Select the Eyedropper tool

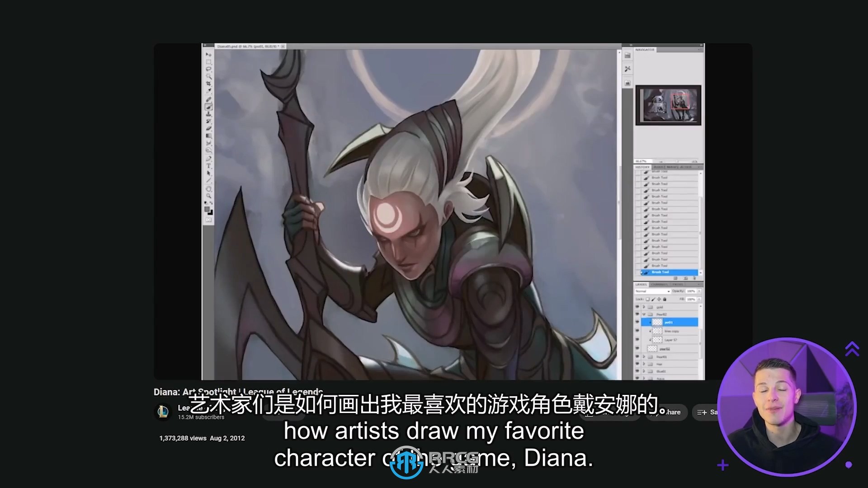(x=209, y=91)
